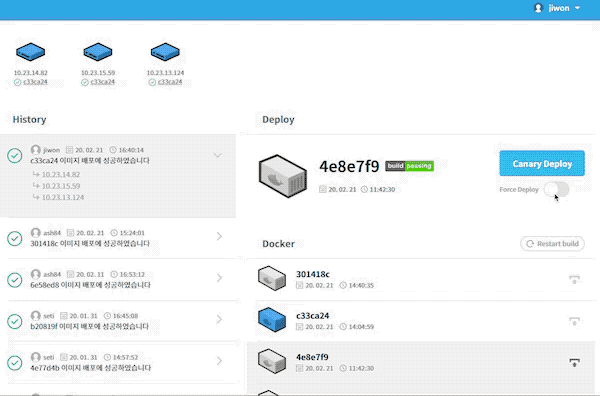Click the Docker section heading
The height and width of the screenshot is (396, 600).
pos(278,244)
